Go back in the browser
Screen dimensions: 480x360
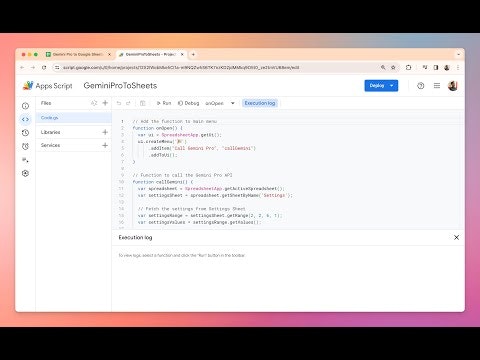click(22, 68)
